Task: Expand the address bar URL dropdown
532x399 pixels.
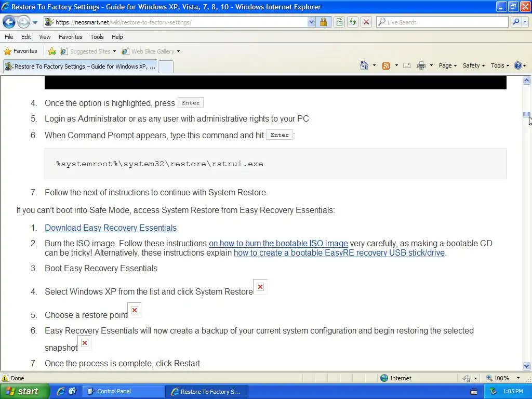Action: click(311, 22)
